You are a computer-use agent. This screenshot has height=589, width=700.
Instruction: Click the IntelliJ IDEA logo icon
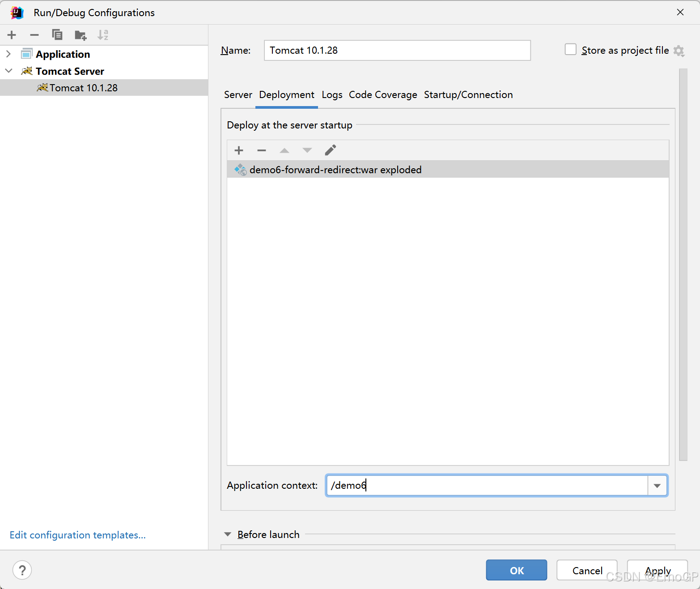pyautogui.click(x=17, y=13)
